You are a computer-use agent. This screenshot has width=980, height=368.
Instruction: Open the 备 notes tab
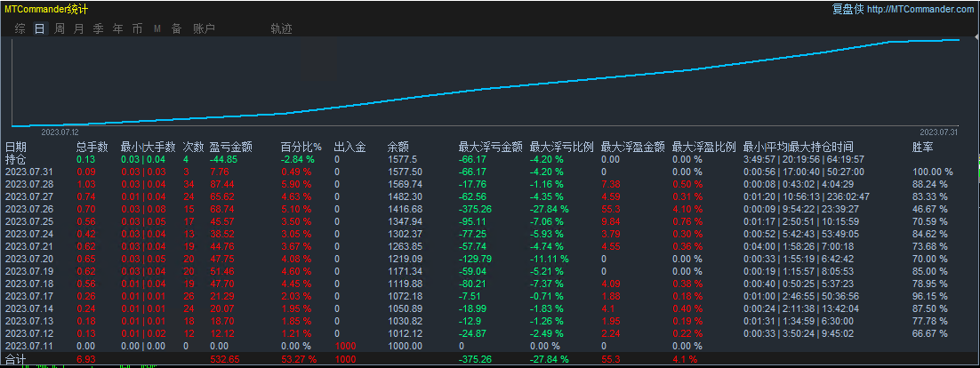coord(176,28)
